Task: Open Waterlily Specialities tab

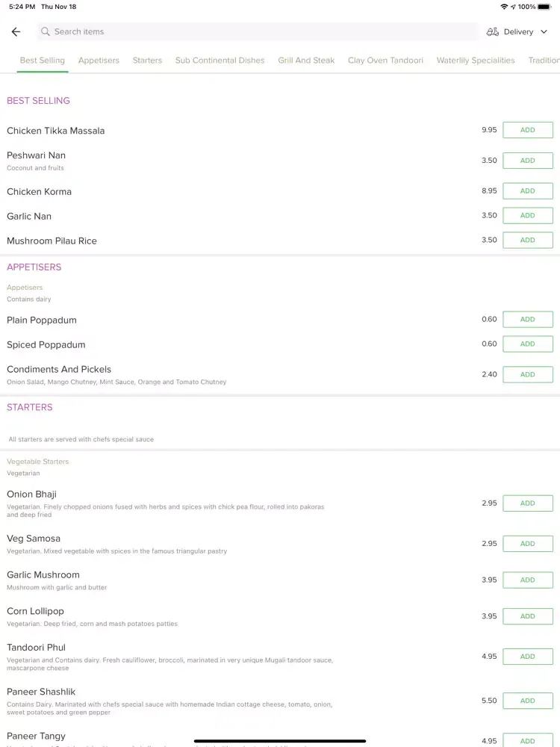Action: point(475,61)
